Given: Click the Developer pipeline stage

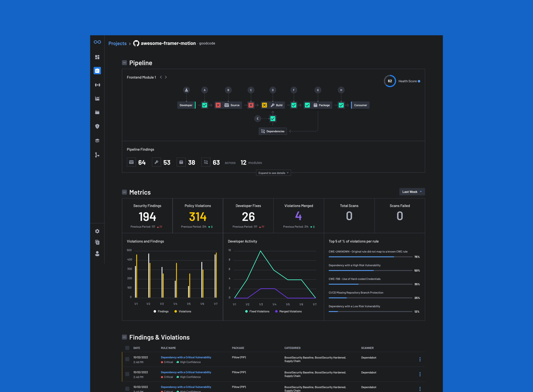Looking at the screenshot, I should (186, 105).
